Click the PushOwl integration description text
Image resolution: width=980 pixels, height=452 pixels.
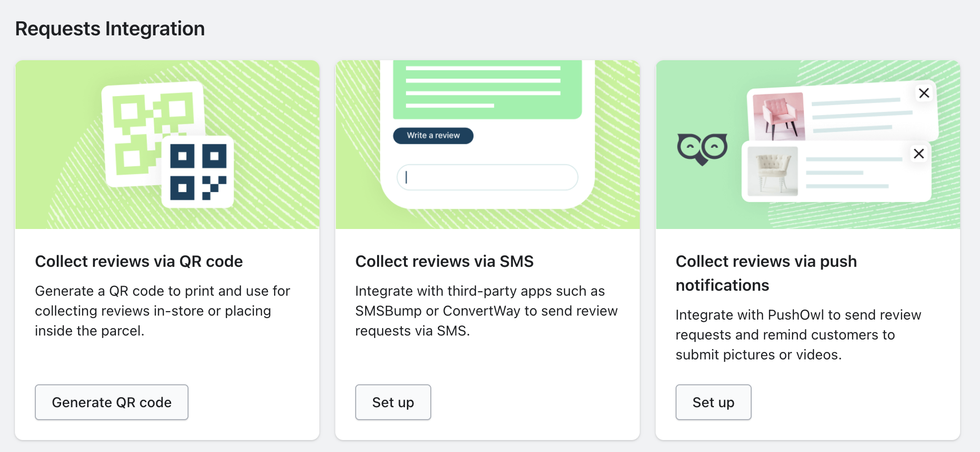click(x=798, y=335)
